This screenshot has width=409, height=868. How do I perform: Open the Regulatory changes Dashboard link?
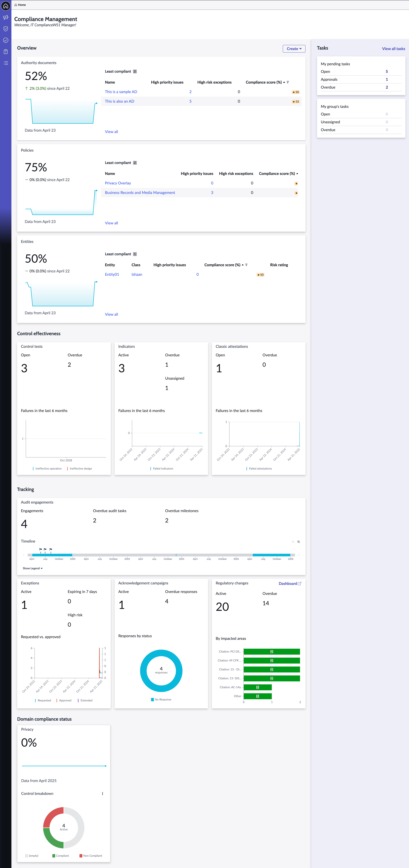pyautogui.click(x=290, y=584)
